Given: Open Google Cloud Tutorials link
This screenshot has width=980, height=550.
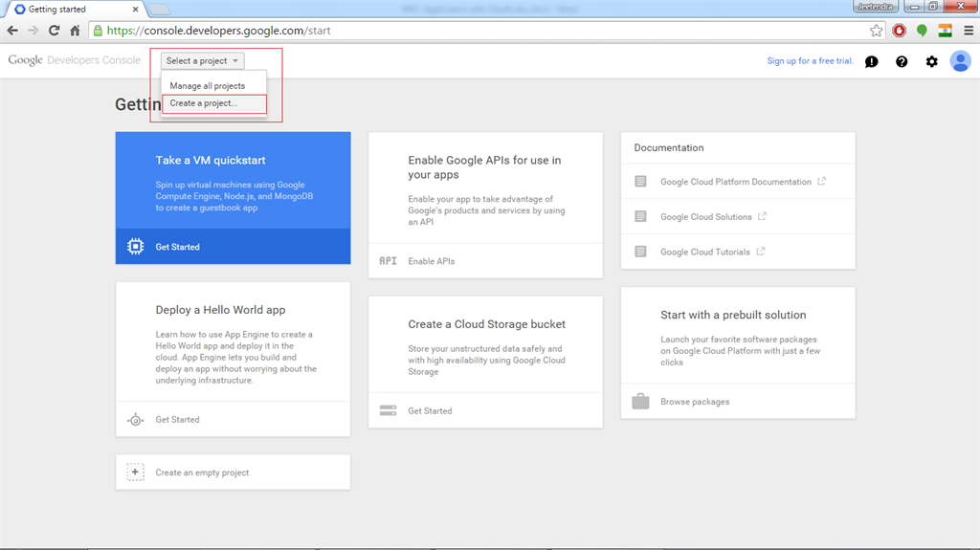Looking at the screenshot, I should pyautogui.click(x=705, y=252).
